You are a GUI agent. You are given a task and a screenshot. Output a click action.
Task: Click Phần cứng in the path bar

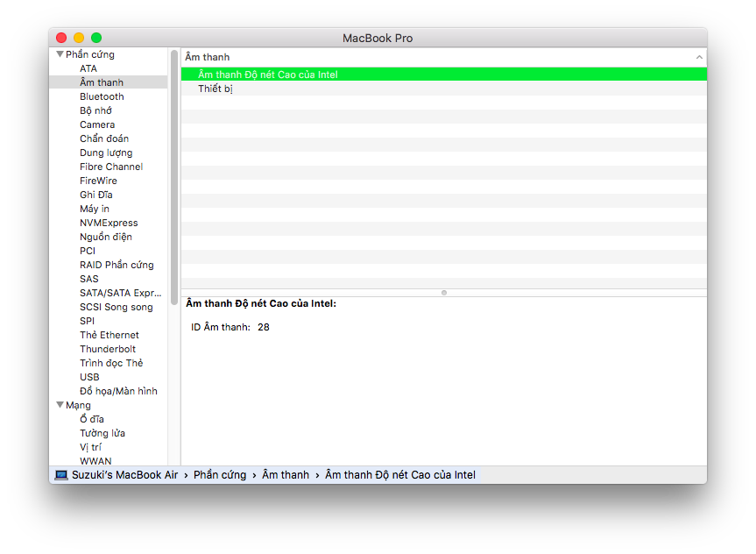tap(218, 475)
